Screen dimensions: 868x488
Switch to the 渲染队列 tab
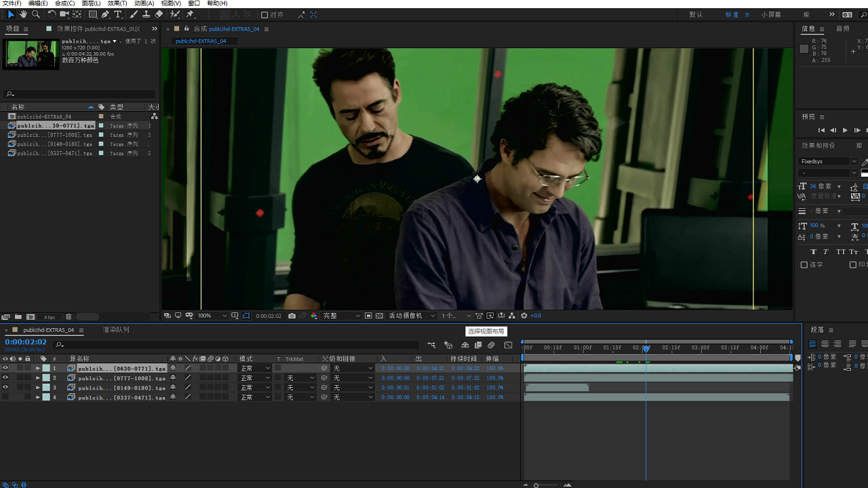coord(116,330)
